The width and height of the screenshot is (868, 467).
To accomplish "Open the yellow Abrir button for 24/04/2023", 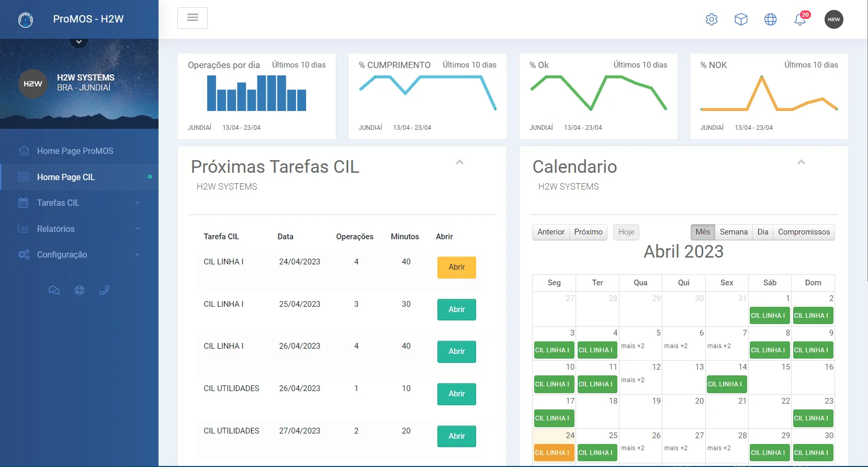I will click(x=457, y=267).
